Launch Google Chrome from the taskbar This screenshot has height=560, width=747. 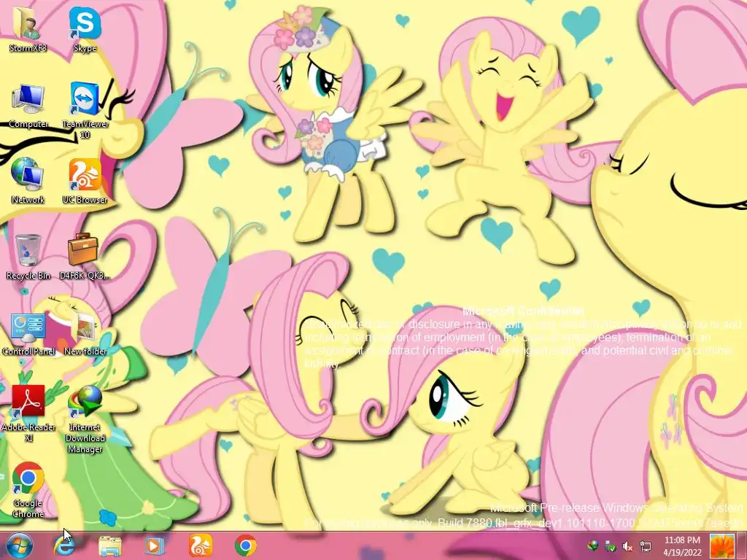coord(245,545)
